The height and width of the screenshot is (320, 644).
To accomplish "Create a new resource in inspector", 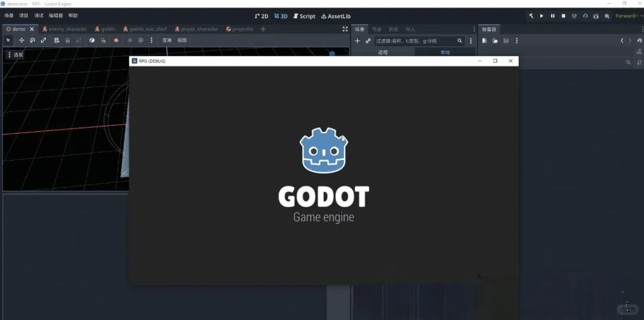I will click(x=484, y=41).
